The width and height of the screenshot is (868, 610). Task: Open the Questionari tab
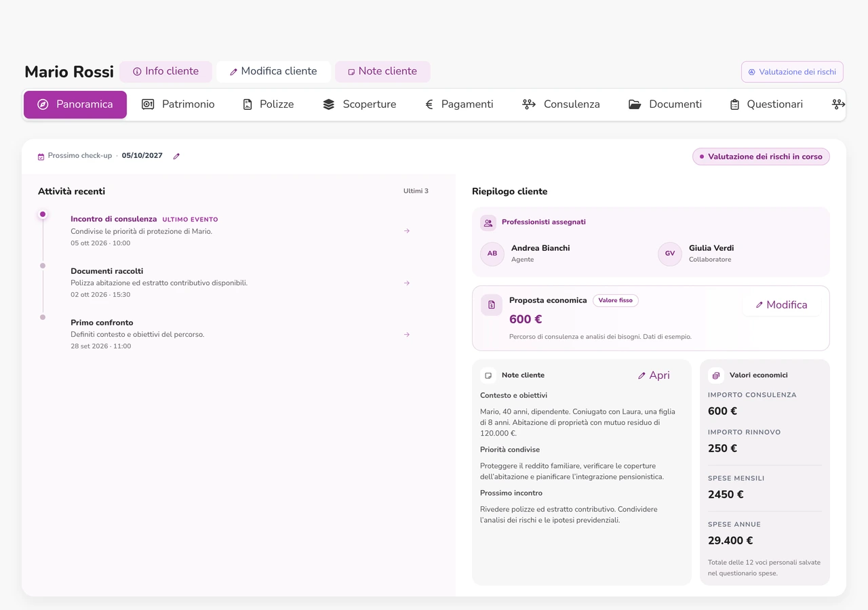766,104
